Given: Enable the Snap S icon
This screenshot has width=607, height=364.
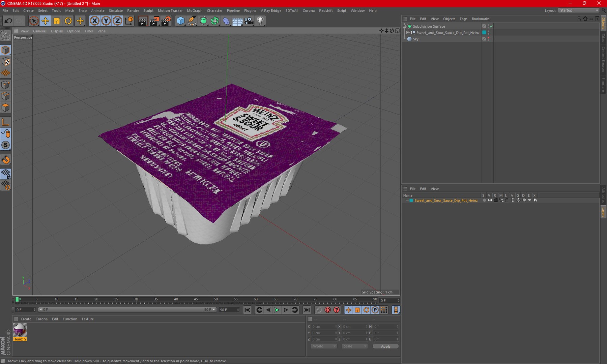Looking at the screenshot, I should pyautogui.click(x=6, y=145).
